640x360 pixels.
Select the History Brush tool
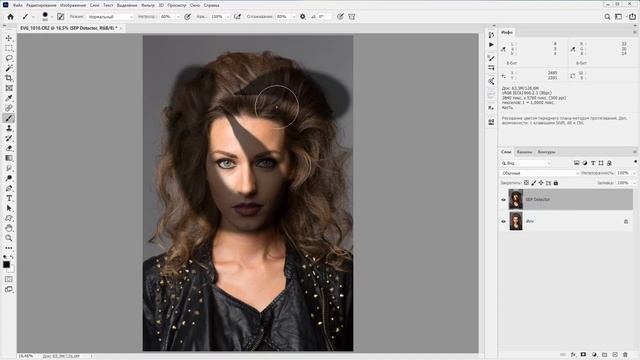tap(9, 138)
